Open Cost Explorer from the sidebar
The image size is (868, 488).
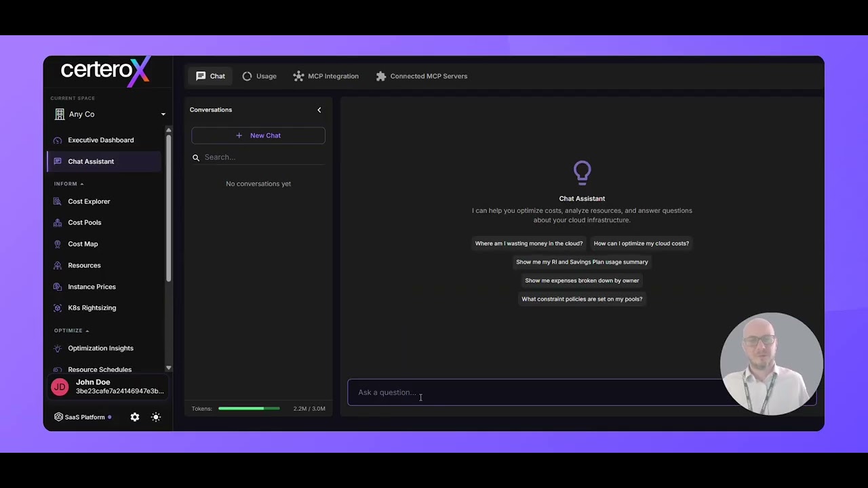click(104, 201)
